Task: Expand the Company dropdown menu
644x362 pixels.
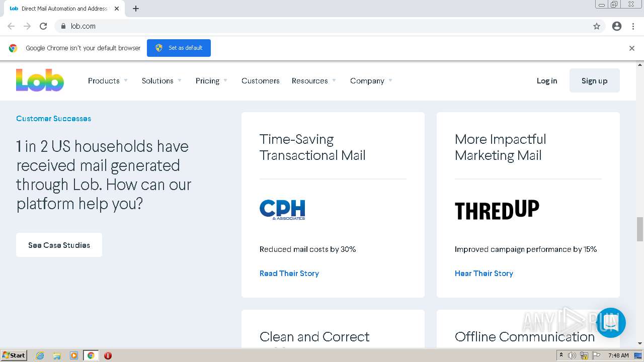Action: click(371, 81)
